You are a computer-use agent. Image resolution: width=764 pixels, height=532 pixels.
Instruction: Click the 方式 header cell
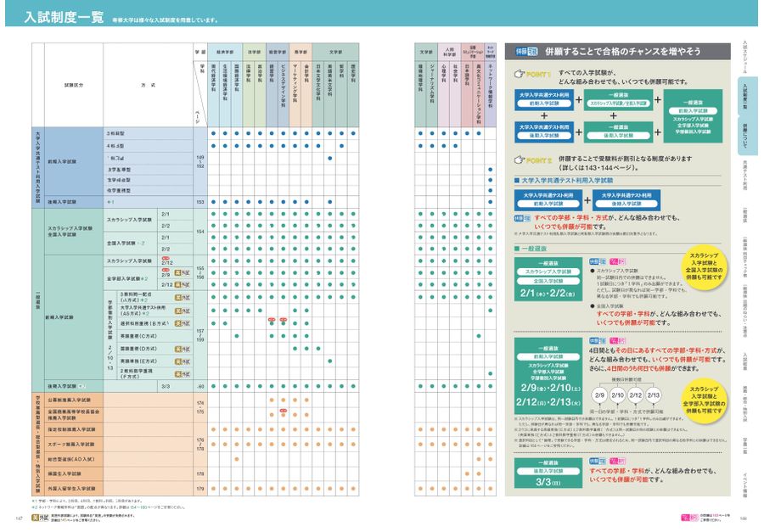[148, 85]
